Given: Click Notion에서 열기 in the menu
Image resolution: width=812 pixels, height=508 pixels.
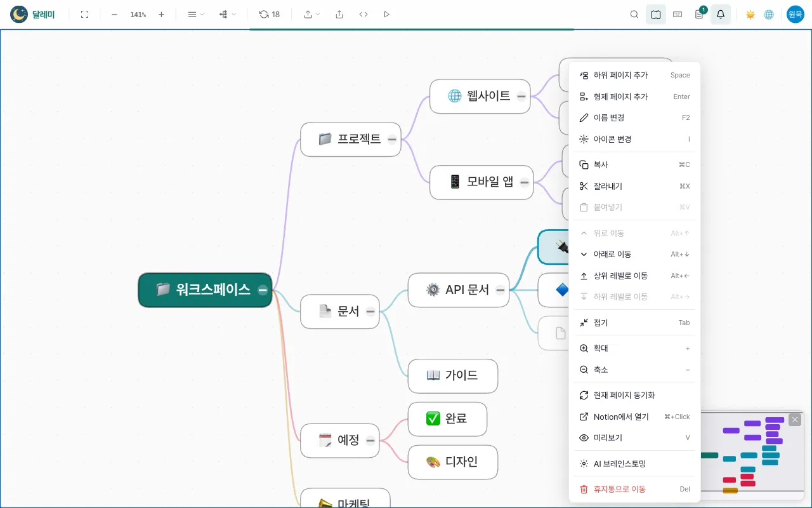Looking at the screenshot, I should [x=634, y=417].
